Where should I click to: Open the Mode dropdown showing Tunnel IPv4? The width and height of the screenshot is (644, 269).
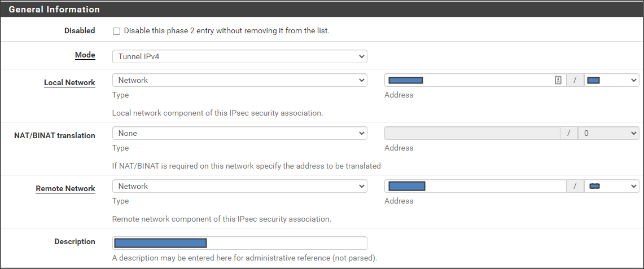pyautogui.click(x=239, y=56)
